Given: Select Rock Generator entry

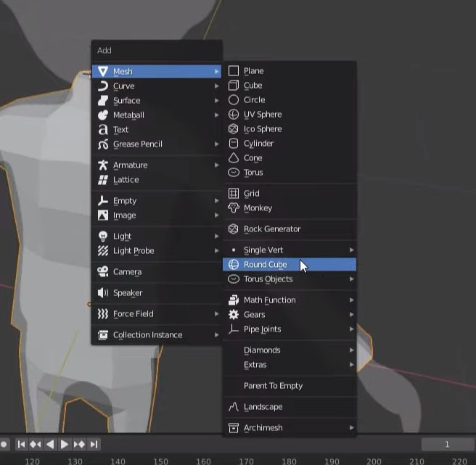Looking at the screenshot, I should [x=290, y=229].
